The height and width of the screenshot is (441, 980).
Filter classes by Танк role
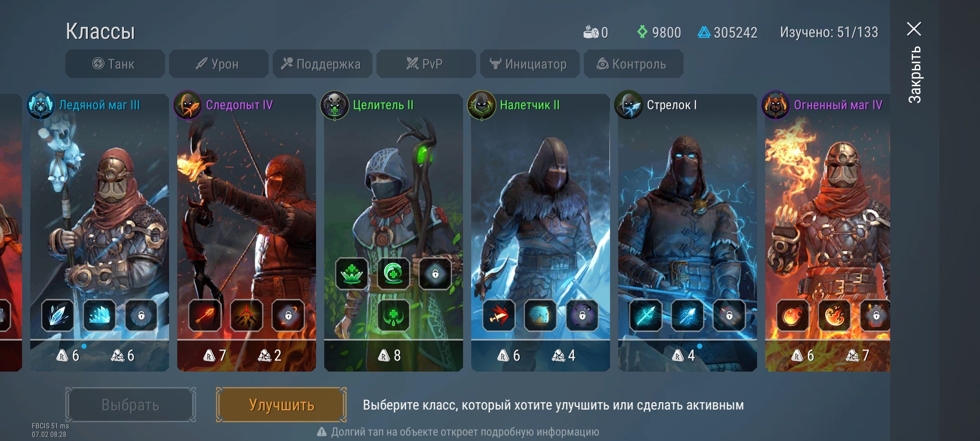point(115,64)
